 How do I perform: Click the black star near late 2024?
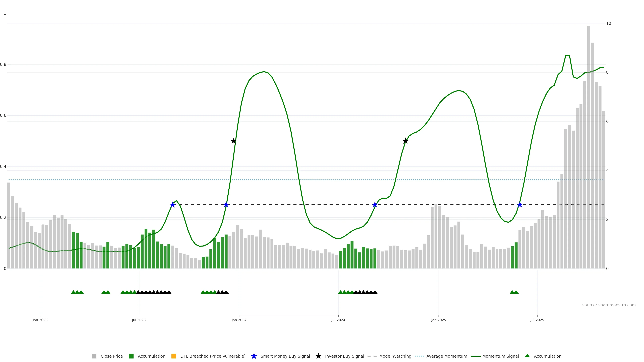click(405, 141)
